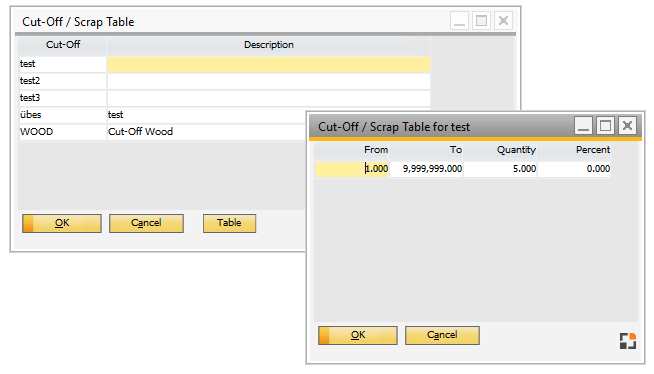
Task: Maximize the Cut-Off / Scrap Table for test window
Action: click(x=605, y=126)
